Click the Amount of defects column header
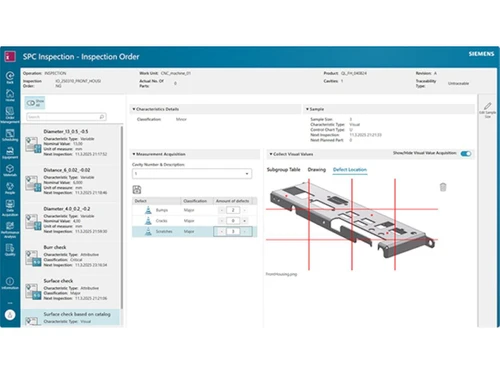500x375 pixels. pos(233,201)
